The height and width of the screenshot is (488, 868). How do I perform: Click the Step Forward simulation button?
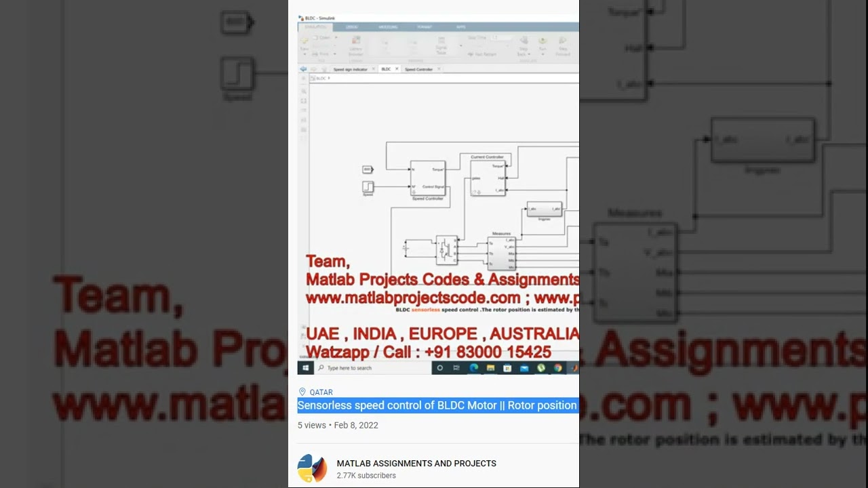563,45
